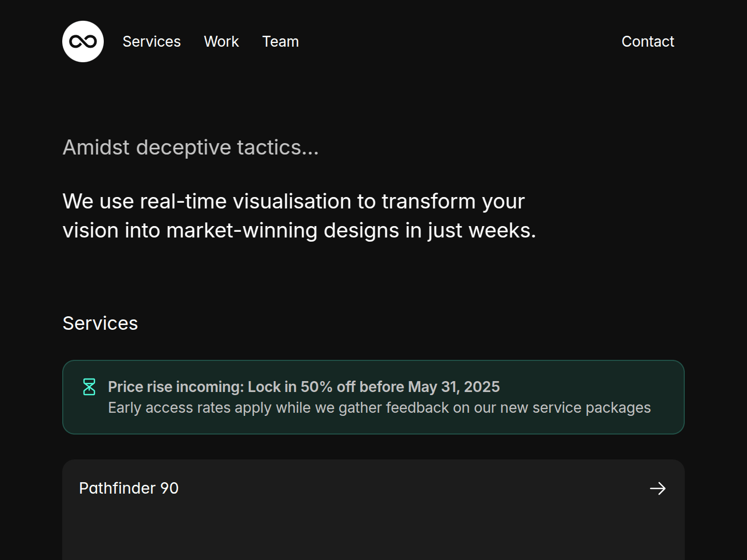The height and width of the screenshot is (560, 747).
Task: Go to the Work page in navigation
Action: 221,41
